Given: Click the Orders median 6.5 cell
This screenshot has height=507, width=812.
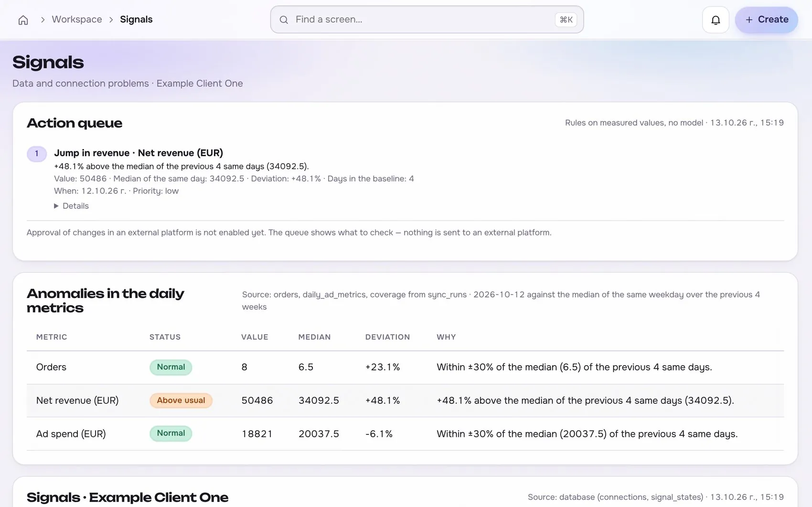Looking at the screenshot, I should click(306, 367).
